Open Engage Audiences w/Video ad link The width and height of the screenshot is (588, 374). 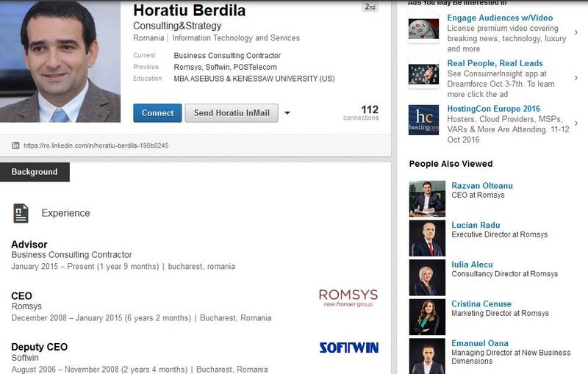(500, 18)
